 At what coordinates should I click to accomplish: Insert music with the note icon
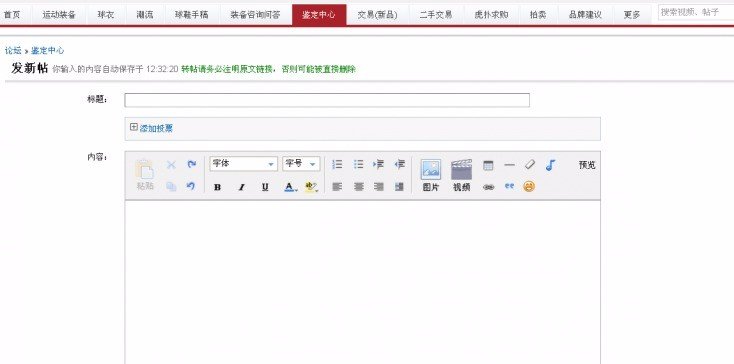click(550, 165)
